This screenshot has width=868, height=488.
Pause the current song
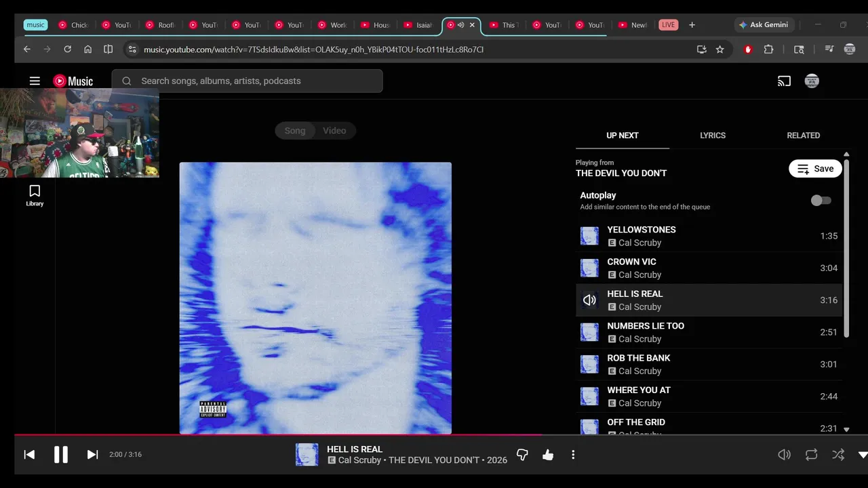click(x=61, y=455)
